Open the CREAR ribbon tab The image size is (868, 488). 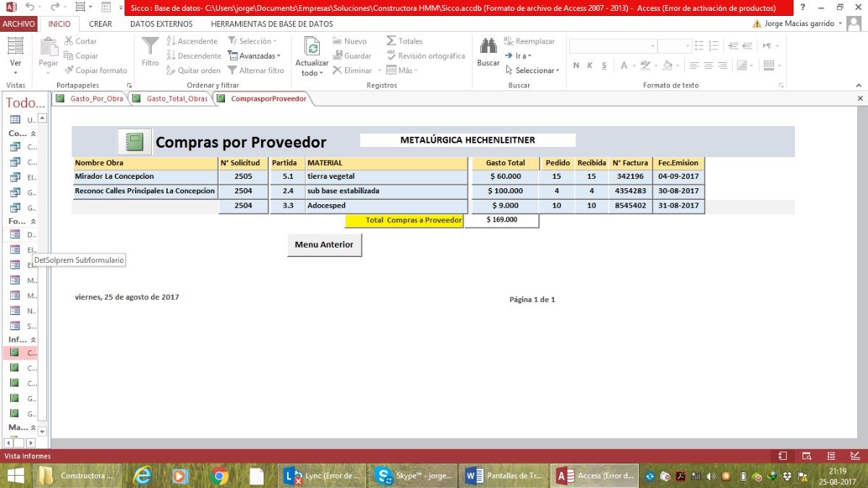click(101, 24)
